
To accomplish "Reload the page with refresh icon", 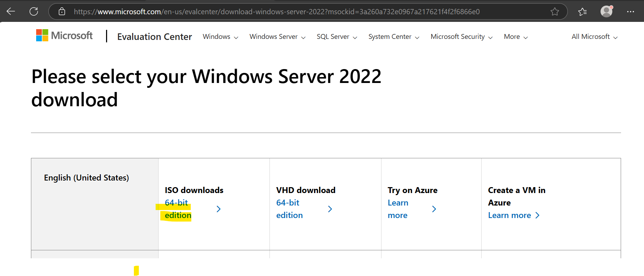I will click(34, 11).
